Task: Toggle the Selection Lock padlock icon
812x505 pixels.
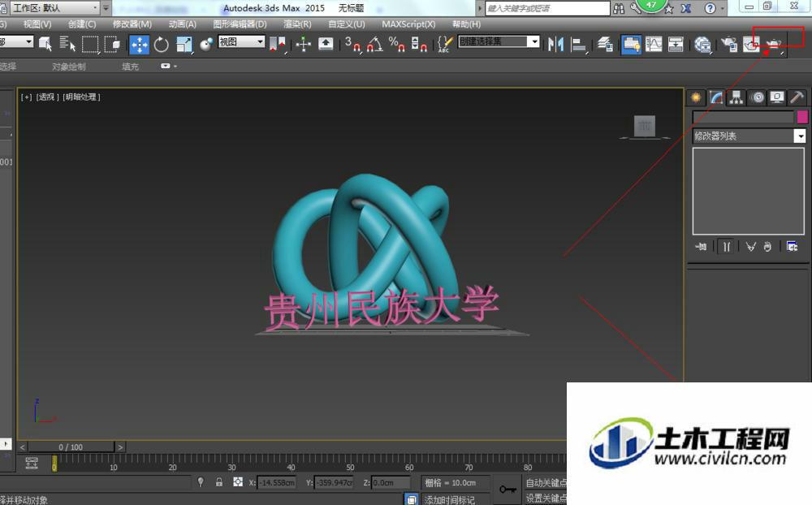Action: coord(219,482)
